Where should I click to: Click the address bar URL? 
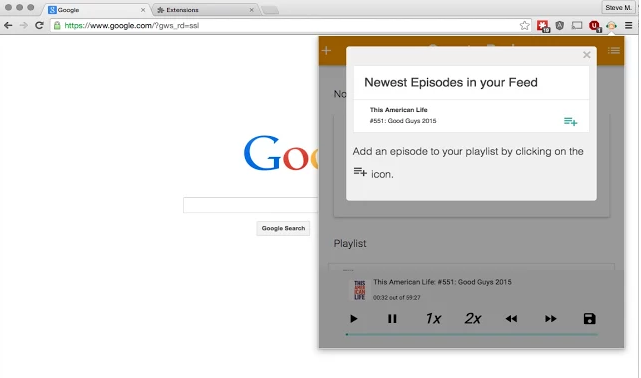tap(132, 25)
